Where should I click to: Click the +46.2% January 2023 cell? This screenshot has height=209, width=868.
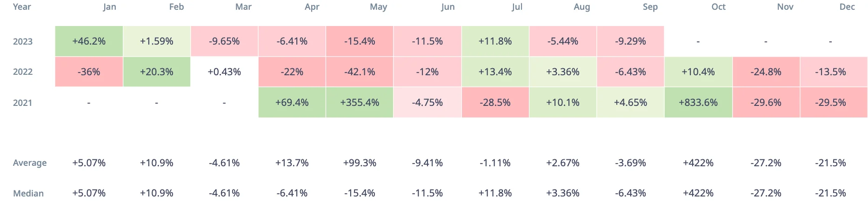(89, 41)
